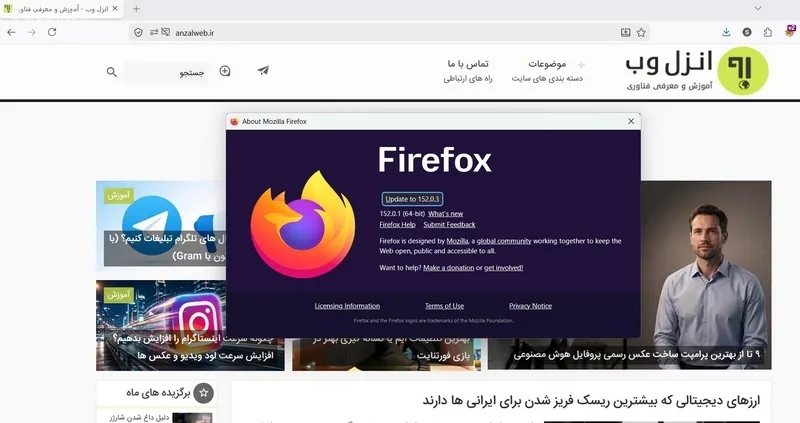This screenshot has width=800, height=423.
Task: Click the Telegram paper plane icon
Action: click(263, 70)
